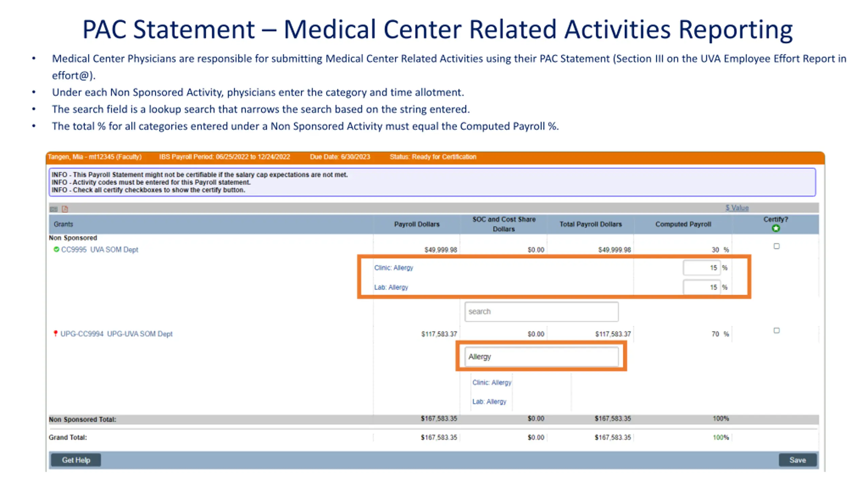This screenshot has width=868, height=488.
Task: Click the $49,999.98 Payroll Dollars value
Action: (441, 250)
